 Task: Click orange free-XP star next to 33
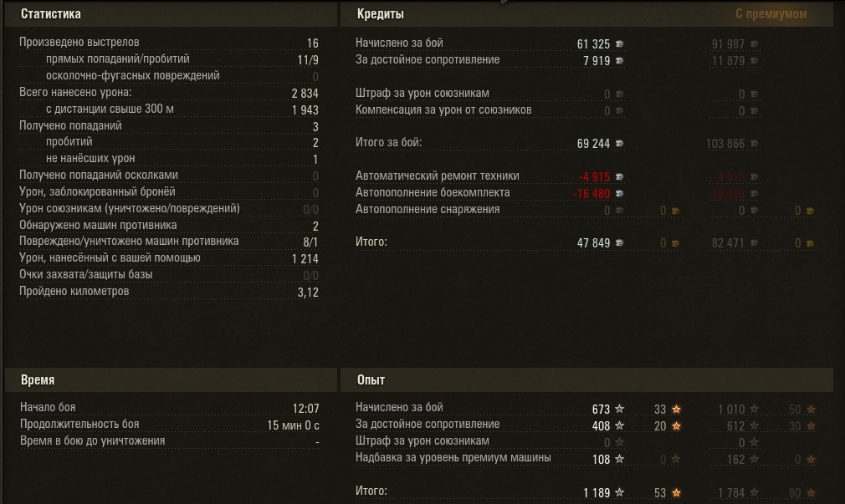pyautogui.click(x=676, y=410)
